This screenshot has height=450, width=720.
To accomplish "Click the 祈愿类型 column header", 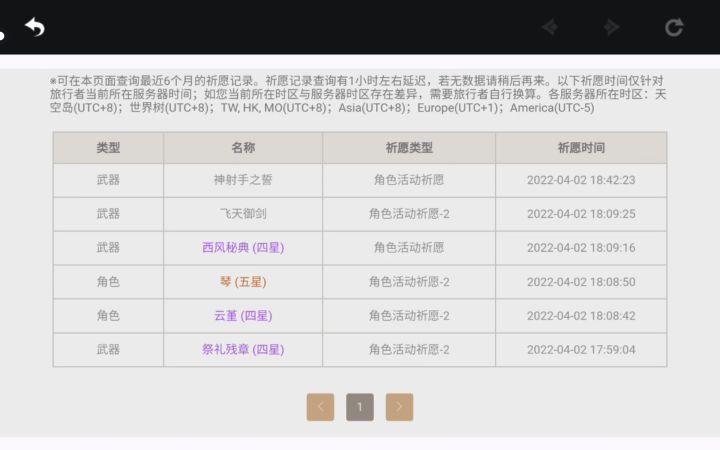I will point(409,148).
